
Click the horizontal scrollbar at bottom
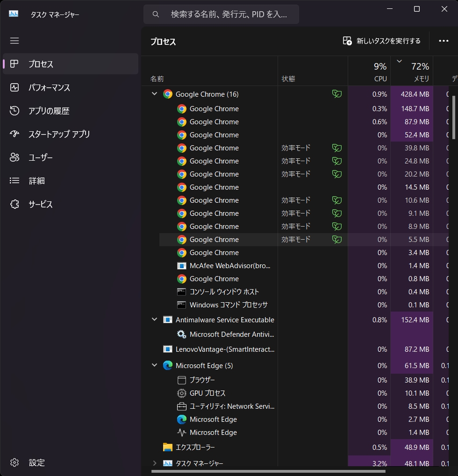(x=268, y=471)
